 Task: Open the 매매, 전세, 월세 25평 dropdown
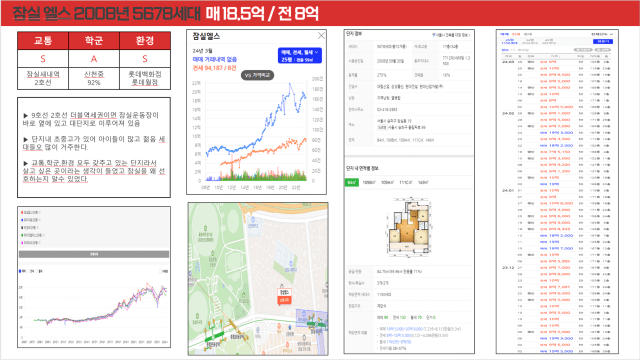point(300,56)
